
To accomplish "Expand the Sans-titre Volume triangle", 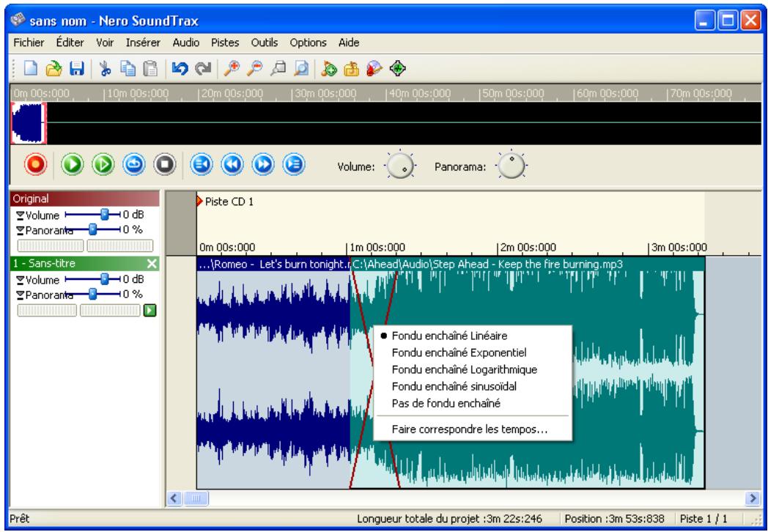I will [20, 280].
